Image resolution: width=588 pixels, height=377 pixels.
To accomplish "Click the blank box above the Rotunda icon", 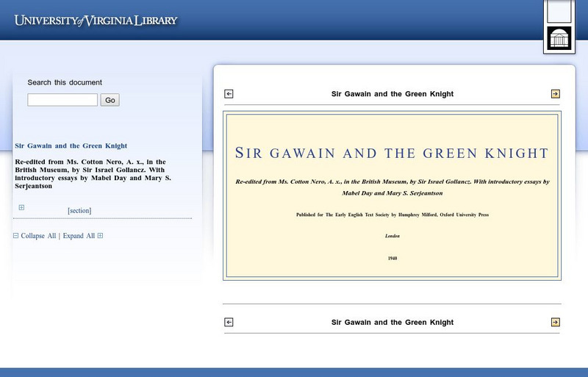I will tap(559, 11).
